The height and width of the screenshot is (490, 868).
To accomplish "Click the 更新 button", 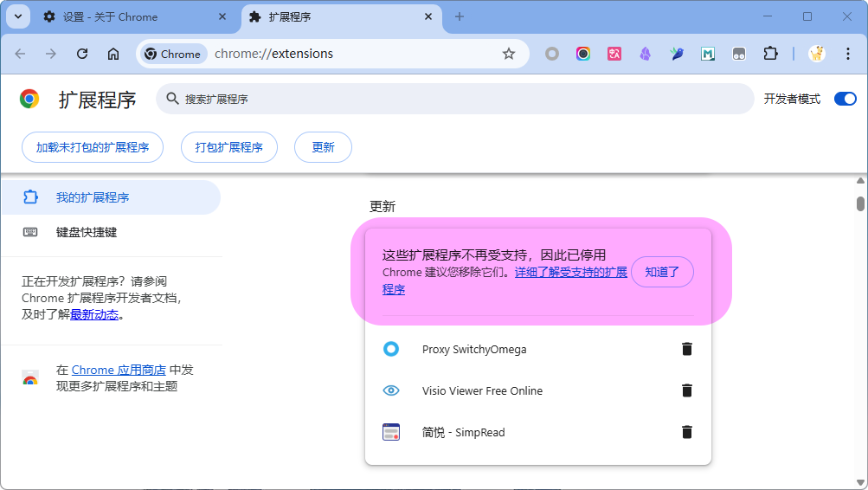I will pyautogui.click(x=323, y=147).
